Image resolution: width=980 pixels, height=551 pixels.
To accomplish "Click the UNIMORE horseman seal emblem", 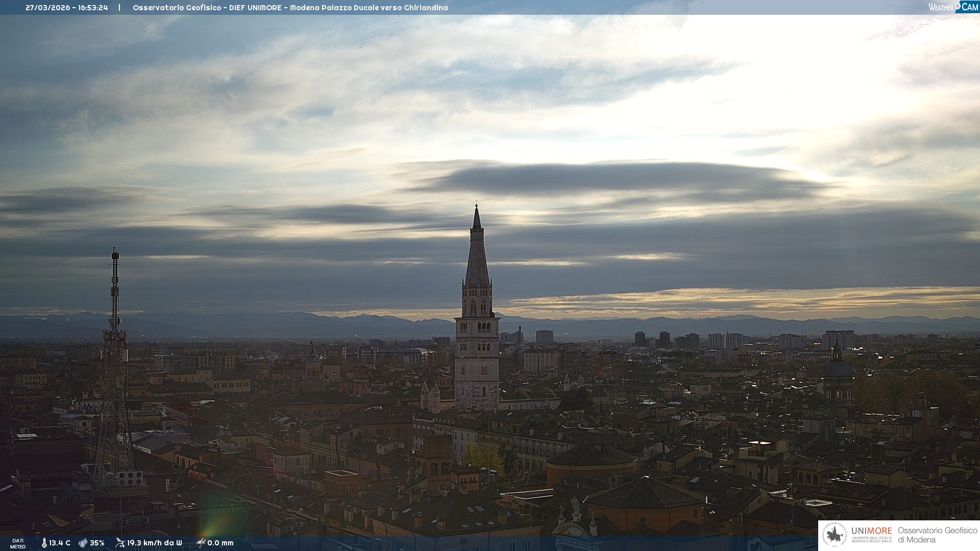I will pyautogui.click(x=835, y=535).
